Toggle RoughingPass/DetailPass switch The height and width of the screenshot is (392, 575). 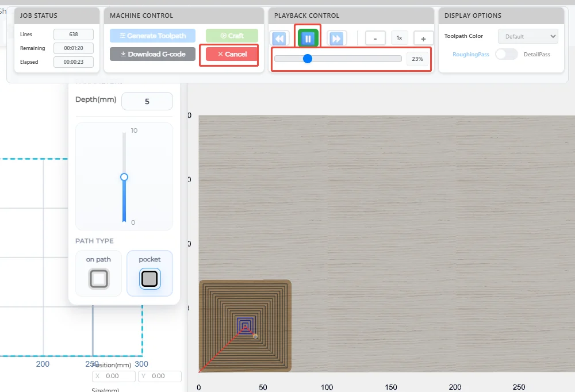click(507, 54)
